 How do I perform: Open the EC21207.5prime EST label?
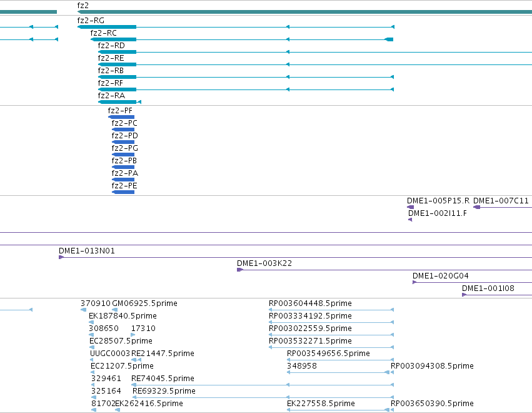122,366
